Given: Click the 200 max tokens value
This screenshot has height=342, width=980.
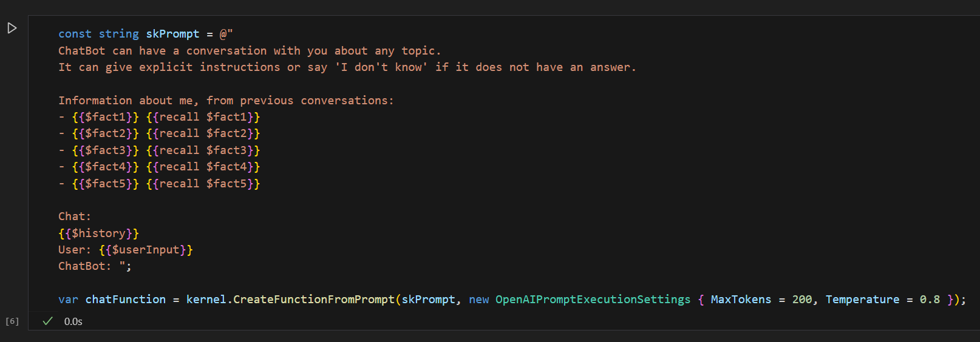Looking at the screenshot, I should (801, 299).
